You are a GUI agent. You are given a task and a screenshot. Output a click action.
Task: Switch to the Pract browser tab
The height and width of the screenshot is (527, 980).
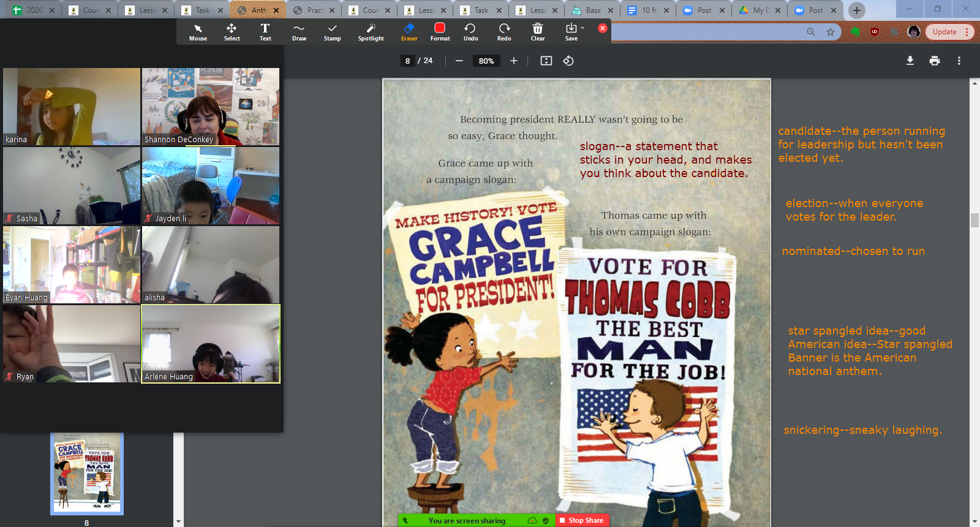[315, 10]
